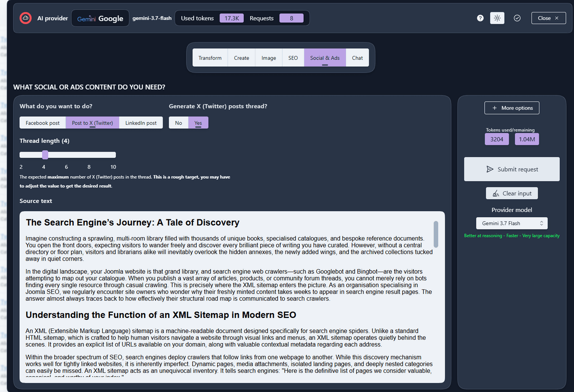The height and width of the screenshot is (392, 574).
Task: Open the Image tab
Action: pyautogui.click(x=269, y=58)
